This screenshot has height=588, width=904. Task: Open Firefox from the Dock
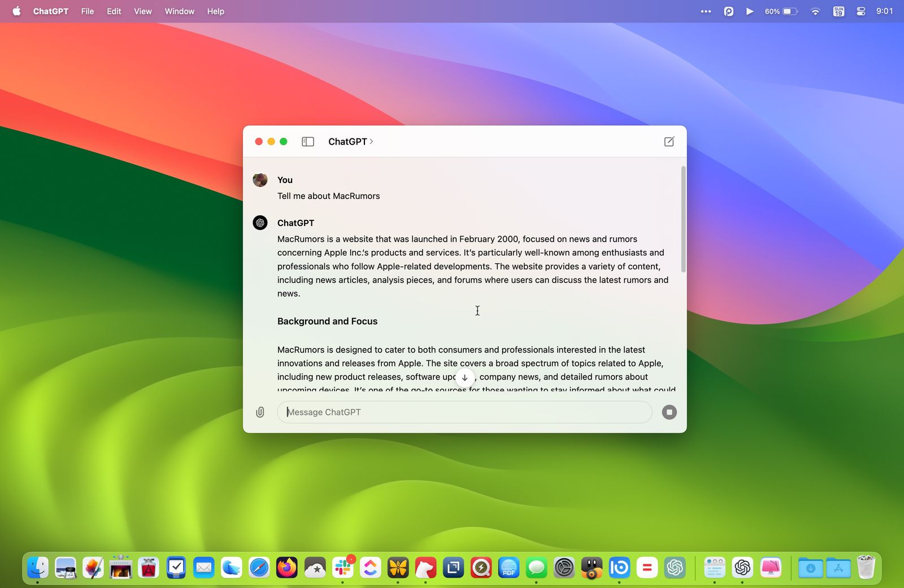[x=287, y=568]
